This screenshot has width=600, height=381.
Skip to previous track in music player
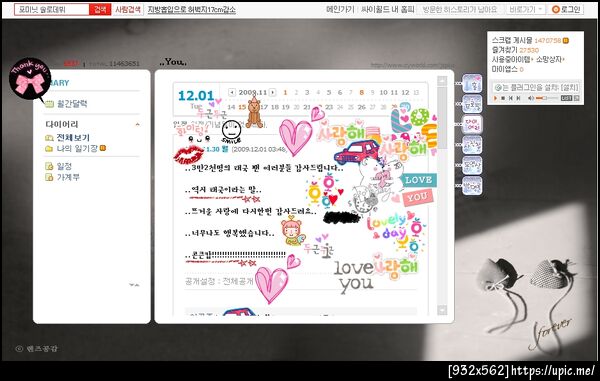point(511,98)
